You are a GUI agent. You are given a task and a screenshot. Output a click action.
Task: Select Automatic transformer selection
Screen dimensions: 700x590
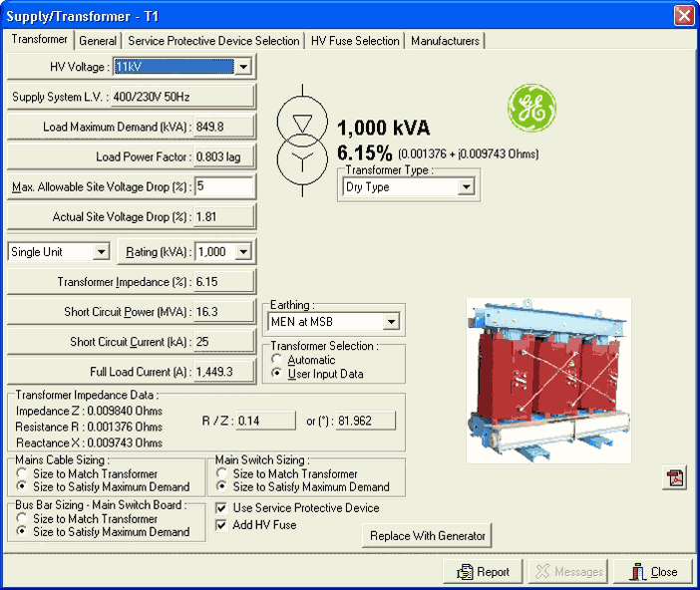pos(277,360)
